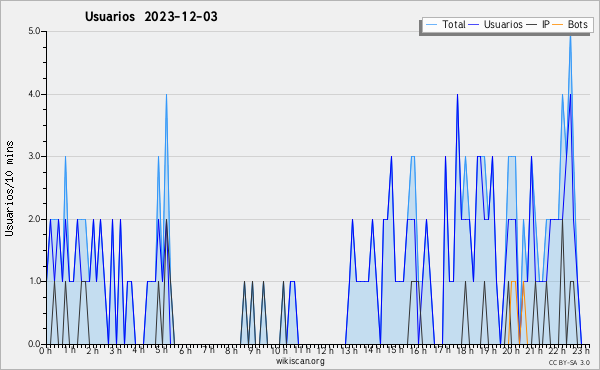Click the 1.0 y-axis value
The image size is (600, 370).
point(34,282)
